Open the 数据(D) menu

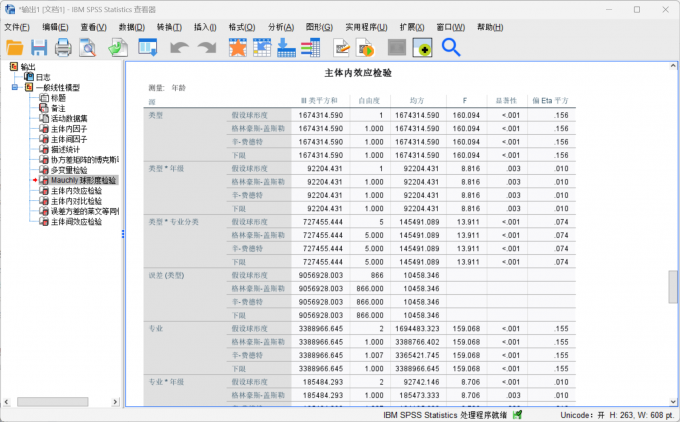pos(132,27)
